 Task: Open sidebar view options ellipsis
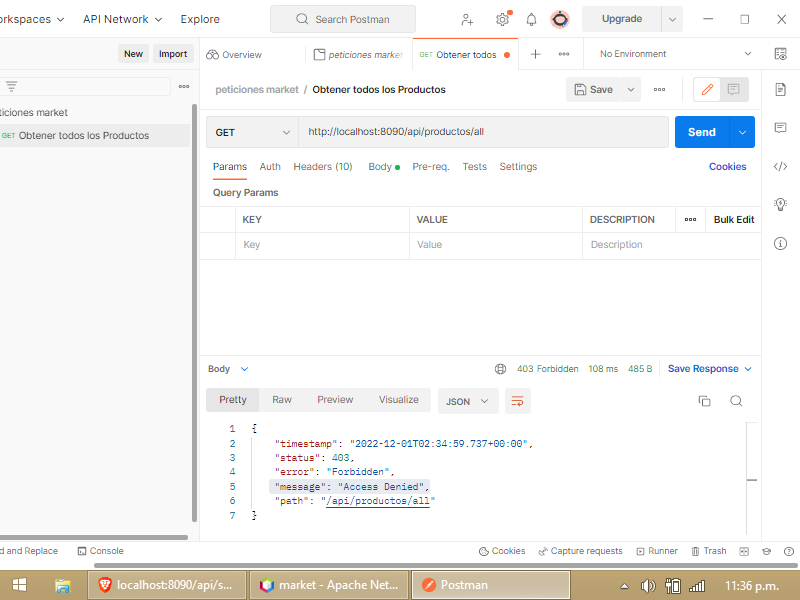point(184,87)
